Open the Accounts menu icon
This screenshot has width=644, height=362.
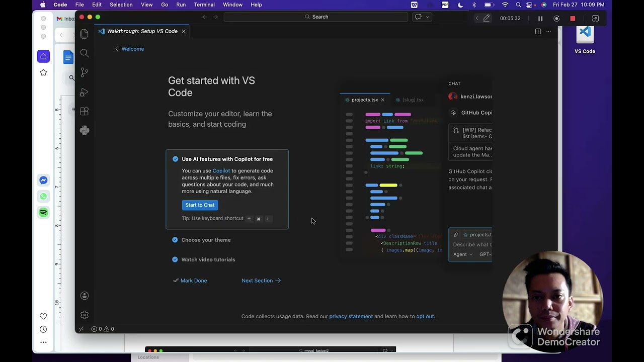[x=85, y=296]
